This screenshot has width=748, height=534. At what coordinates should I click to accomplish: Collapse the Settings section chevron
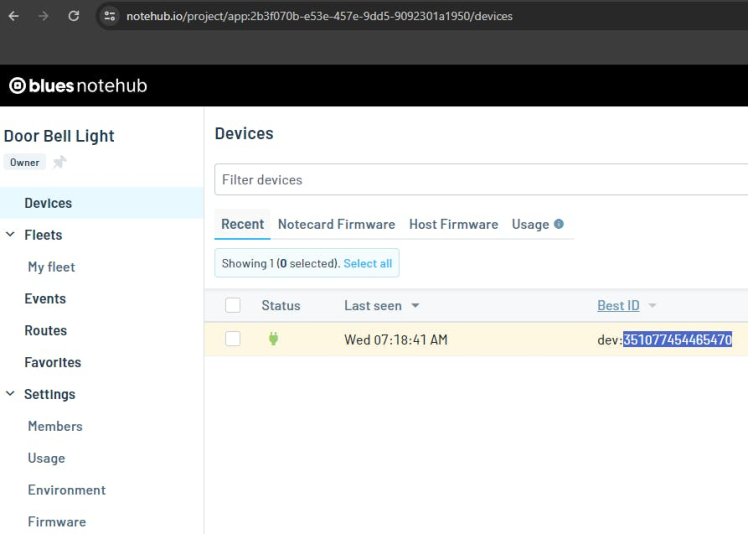11,394
